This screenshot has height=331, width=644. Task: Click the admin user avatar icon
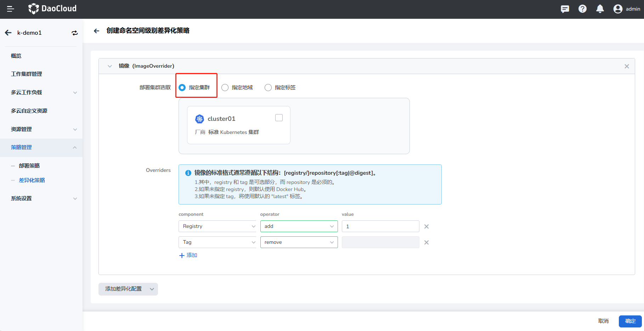(x=618, y=9)
